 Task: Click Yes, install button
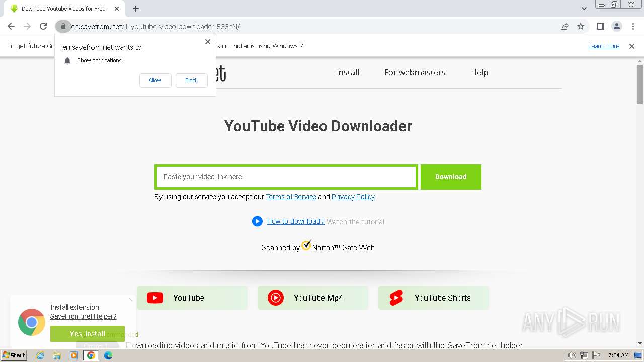tap(88, 334)
